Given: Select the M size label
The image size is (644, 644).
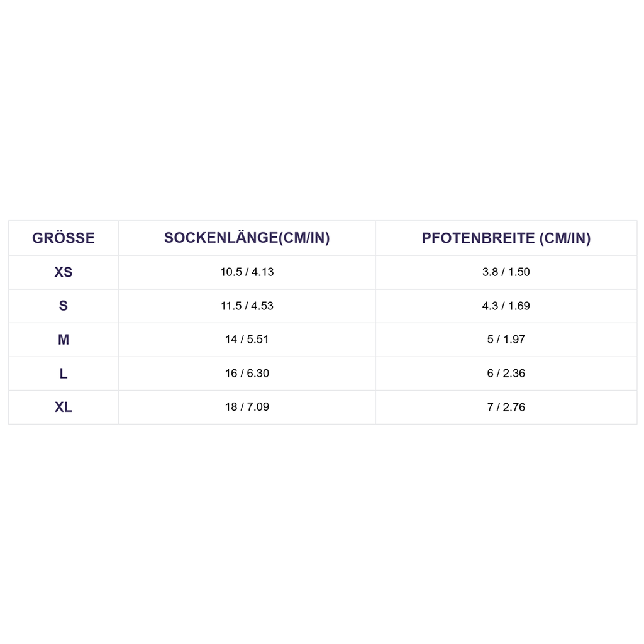Looking at the screenshot, I should (64, 340).
